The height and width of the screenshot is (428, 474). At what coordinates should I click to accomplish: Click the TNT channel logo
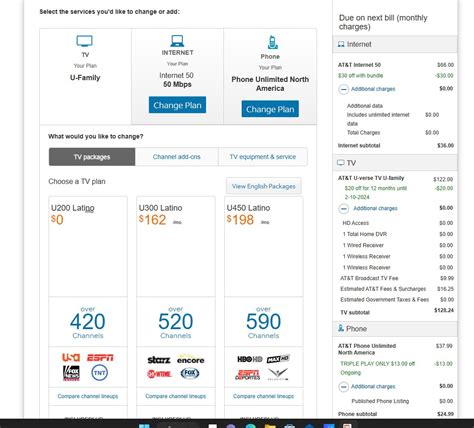(100, 373)
